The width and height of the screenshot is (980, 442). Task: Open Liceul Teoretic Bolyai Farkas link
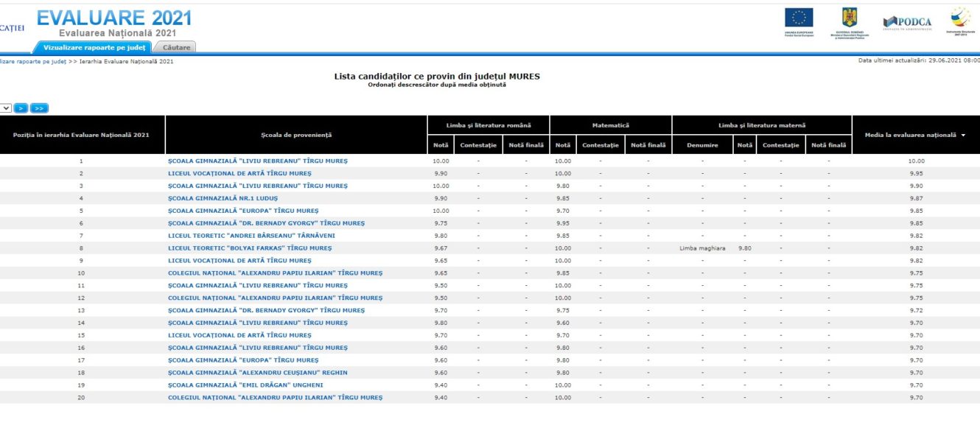250,248
